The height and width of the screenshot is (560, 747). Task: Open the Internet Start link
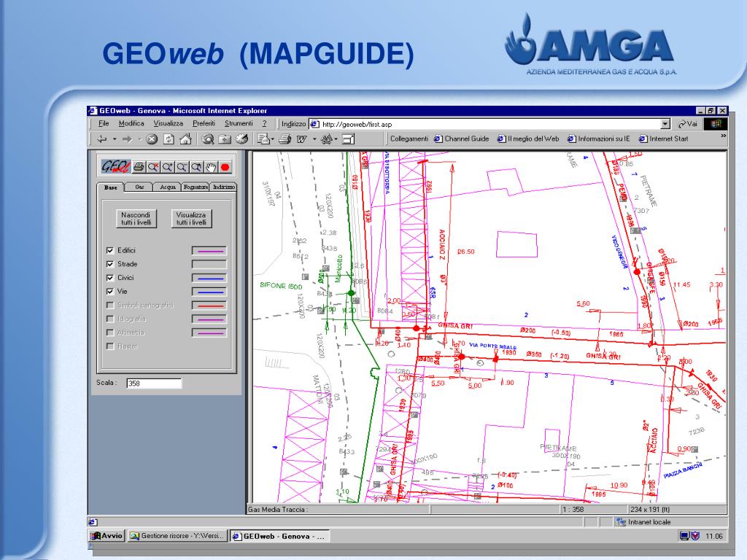point(663,139)
